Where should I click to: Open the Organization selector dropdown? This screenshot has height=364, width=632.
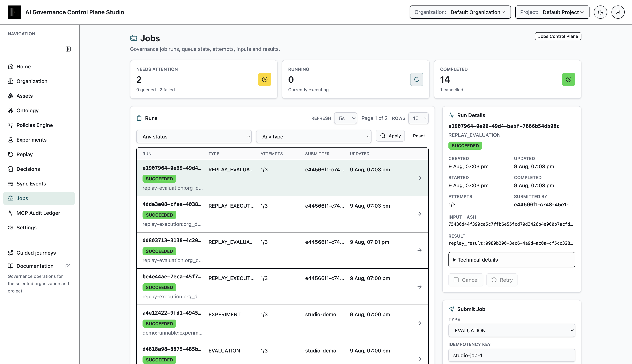(x=460, y=12)
